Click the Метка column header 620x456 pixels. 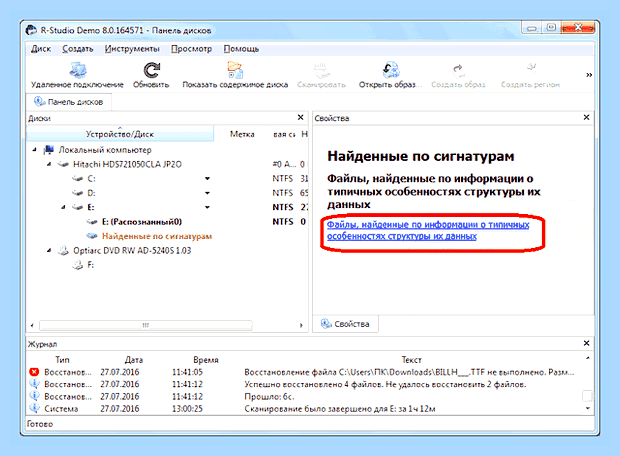tap(242, 134)
